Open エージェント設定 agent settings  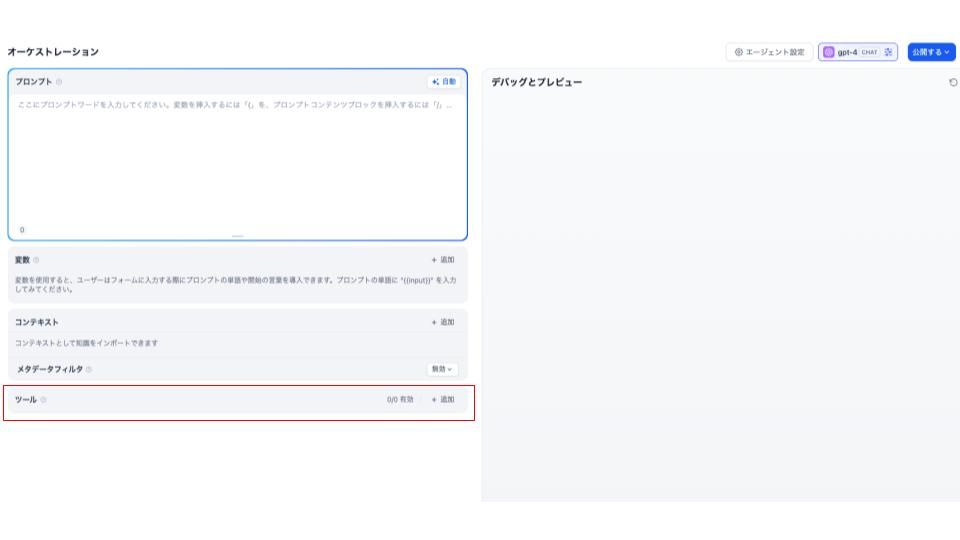769,52
